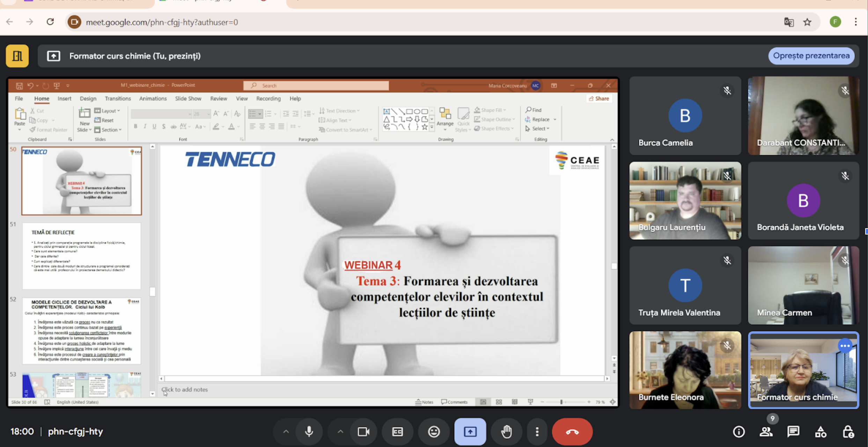This screenshot has height=447, width=868.
Task: Open the Animations ribbon tab
Action: pyautogui.click(x=153, y=99)
